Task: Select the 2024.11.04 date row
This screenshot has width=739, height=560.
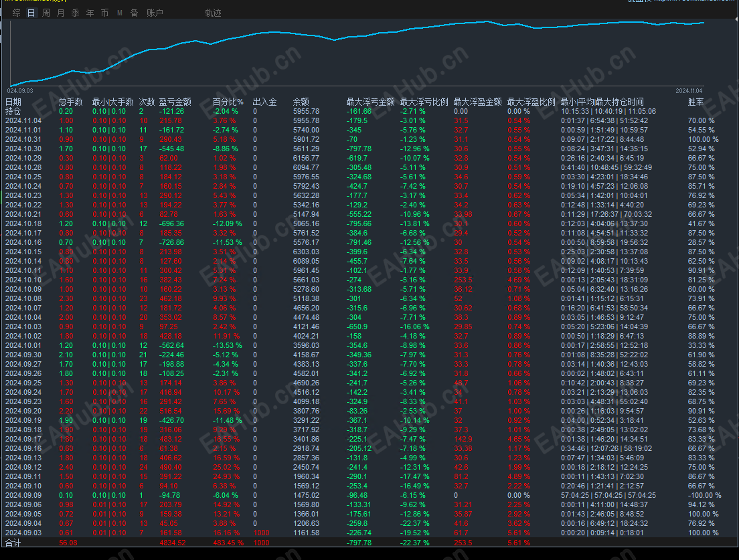Action: pos(23,120)
